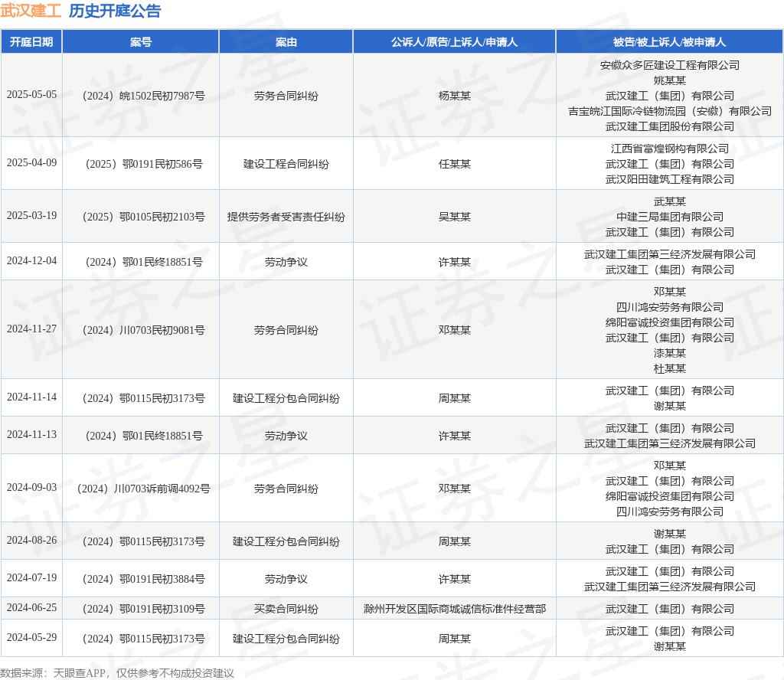The image size is (784, 680).
Task: Select date cell 2024-09-03
Action: click(x=31, y=488)
